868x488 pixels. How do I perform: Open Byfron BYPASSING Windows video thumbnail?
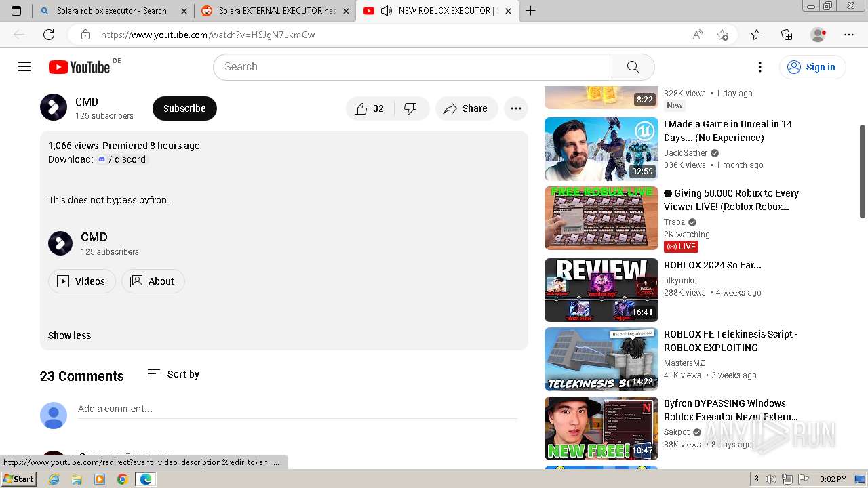[601, 428]
